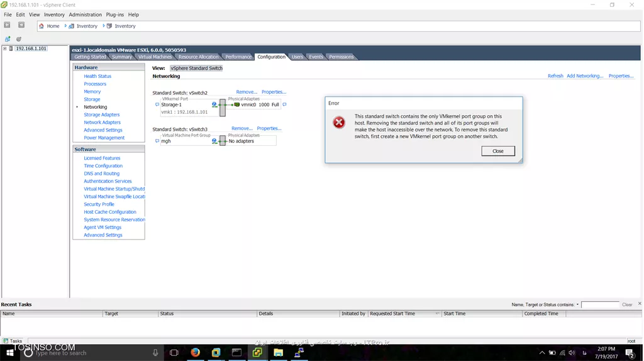This screenshot has height=361, width=644.
Task: Click the recent tasks filter input field
Action: [x=600, y=305]
